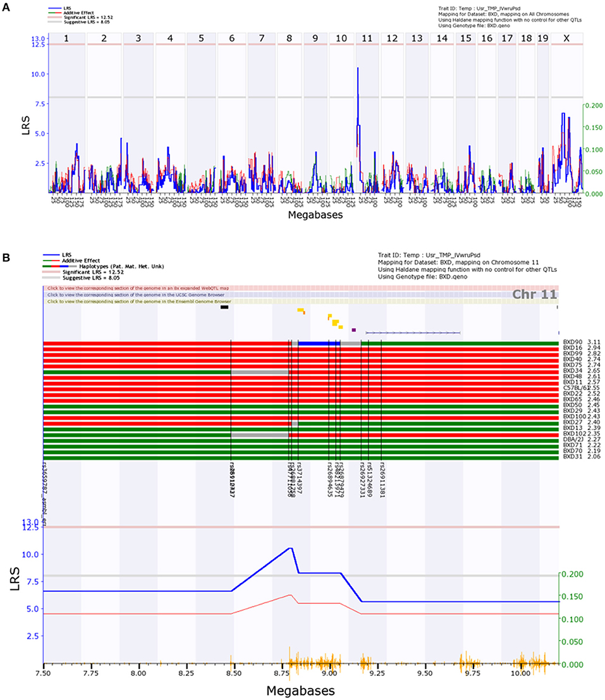Select chromosome 8 header in panel A

[x=289, y=39]
